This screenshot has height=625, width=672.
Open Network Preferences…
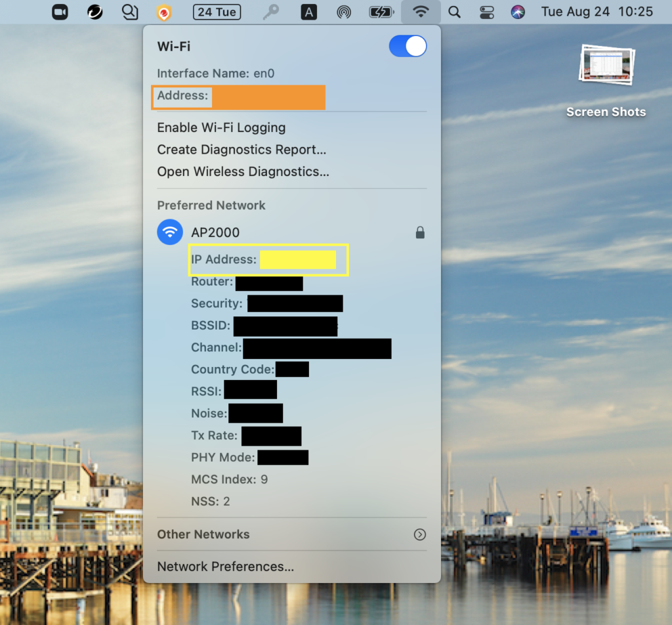coord(225,567)
